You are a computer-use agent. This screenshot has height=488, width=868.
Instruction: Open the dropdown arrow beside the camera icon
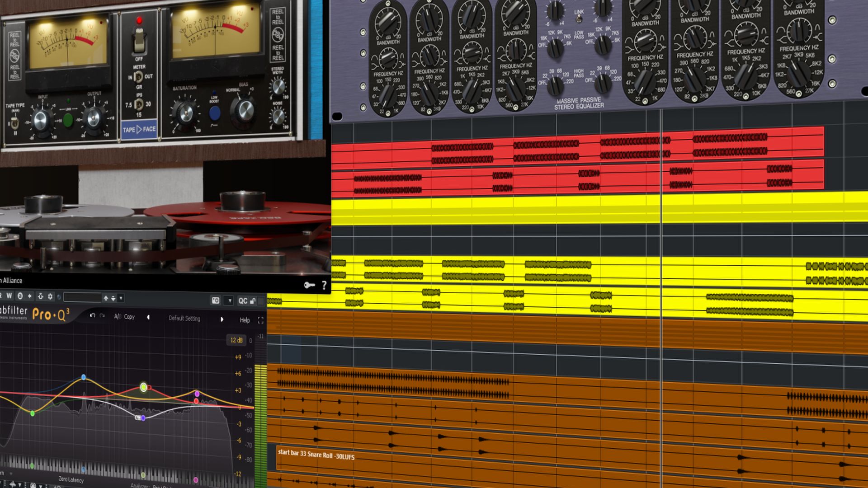point(230,300)
